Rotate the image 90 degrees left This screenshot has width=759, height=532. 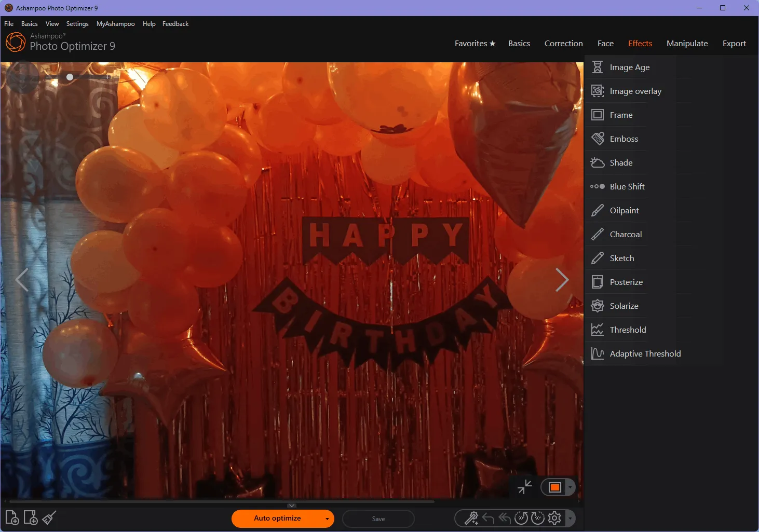tap(521, 517)
